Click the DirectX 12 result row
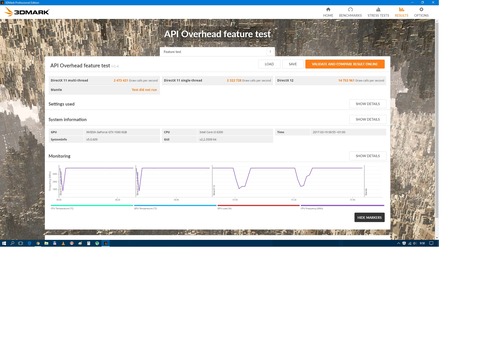 click(x=330, y=80)
